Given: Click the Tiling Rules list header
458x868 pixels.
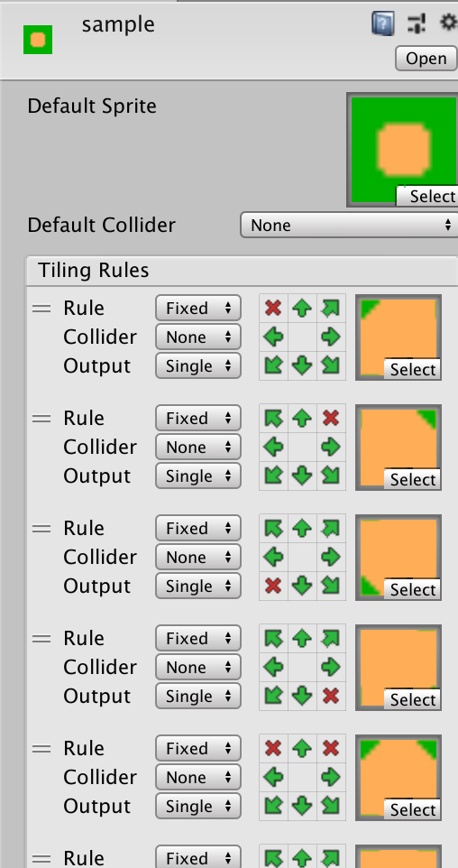Looking at the screenshot, I should (x=242, y=271).
